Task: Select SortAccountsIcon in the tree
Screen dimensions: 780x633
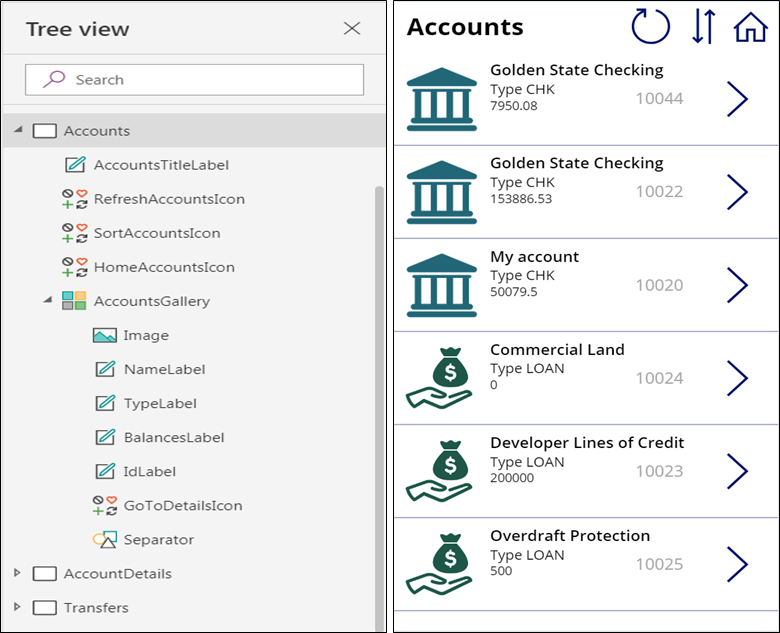Action: pos(157,233)
